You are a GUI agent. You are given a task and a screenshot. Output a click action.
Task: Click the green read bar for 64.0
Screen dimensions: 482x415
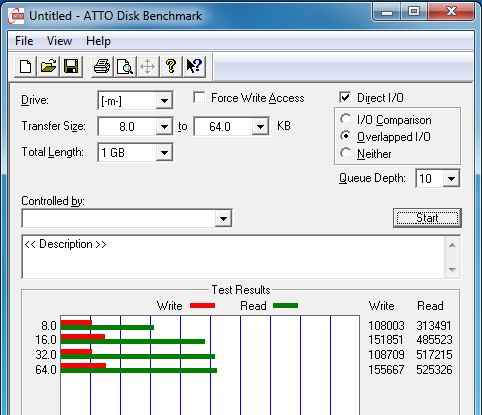[139, 370]
